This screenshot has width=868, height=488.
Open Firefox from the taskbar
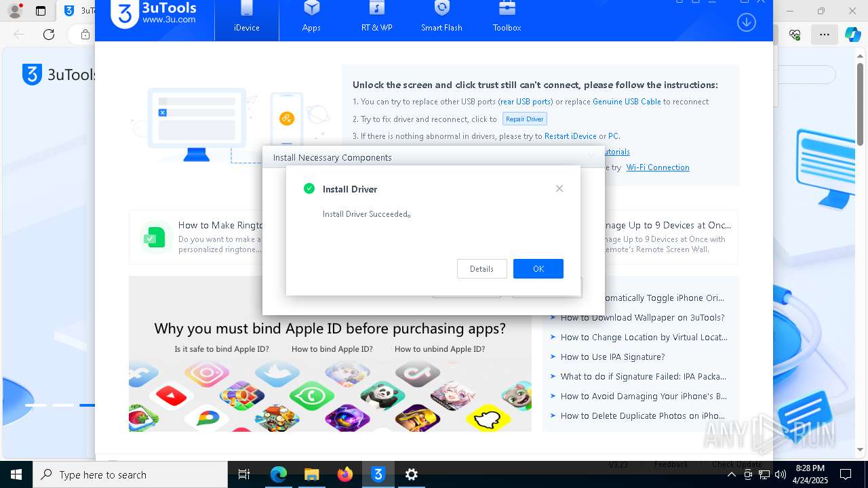(345, 474)
